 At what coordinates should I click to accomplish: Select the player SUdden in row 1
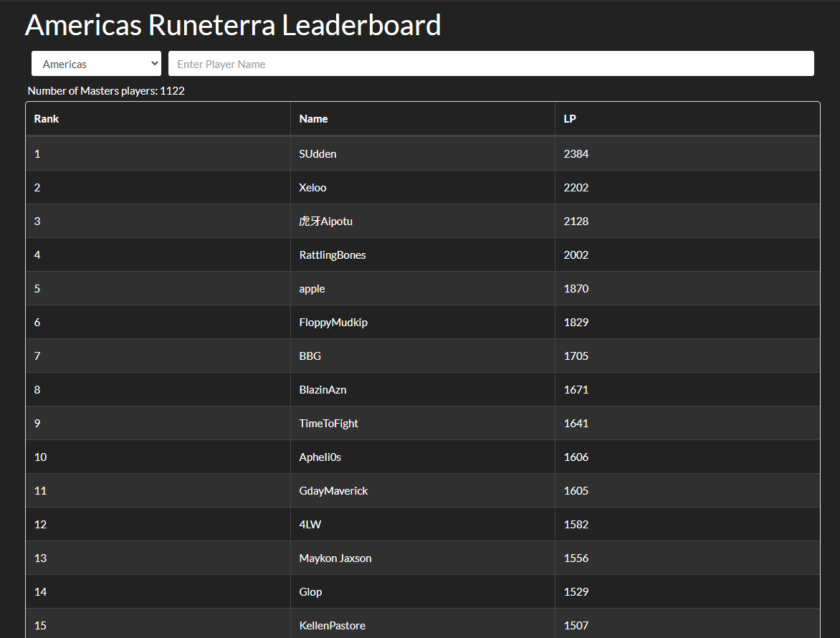click(318, 153)
